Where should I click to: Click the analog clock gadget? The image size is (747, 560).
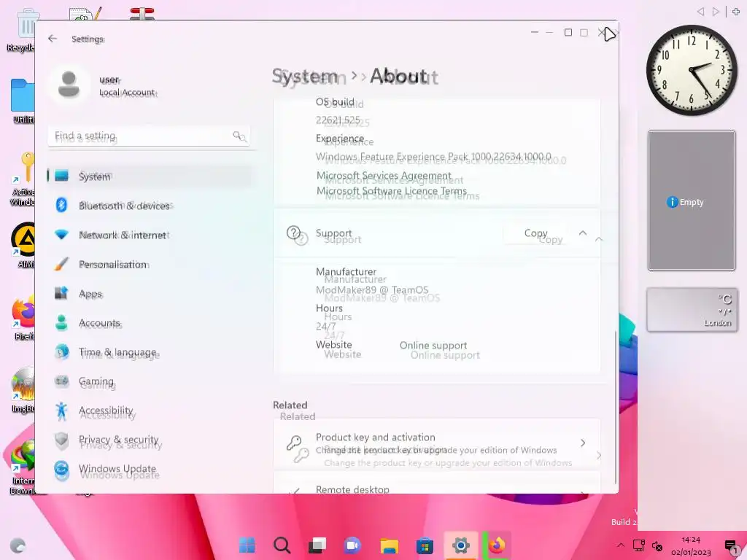[692, 70]
